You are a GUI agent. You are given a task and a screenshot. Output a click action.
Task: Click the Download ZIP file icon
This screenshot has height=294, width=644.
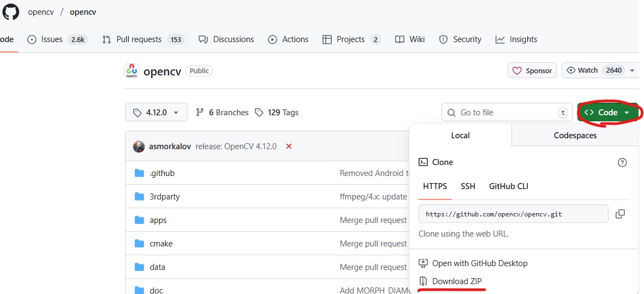423,281
